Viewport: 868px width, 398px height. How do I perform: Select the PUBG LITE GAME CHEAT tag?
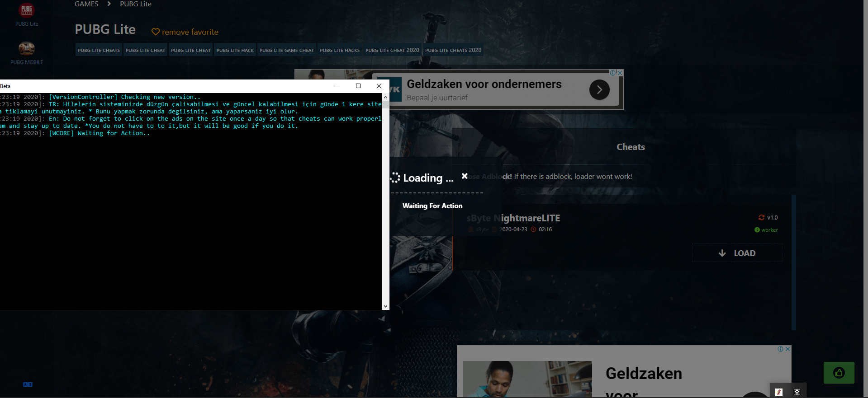287,50
